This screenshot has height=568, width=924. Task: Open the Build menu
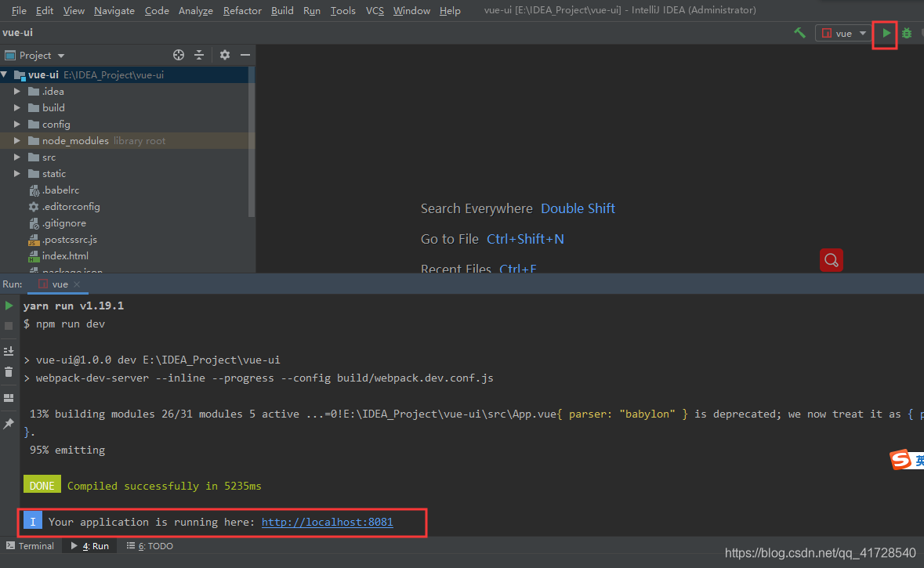coord(282,11)
